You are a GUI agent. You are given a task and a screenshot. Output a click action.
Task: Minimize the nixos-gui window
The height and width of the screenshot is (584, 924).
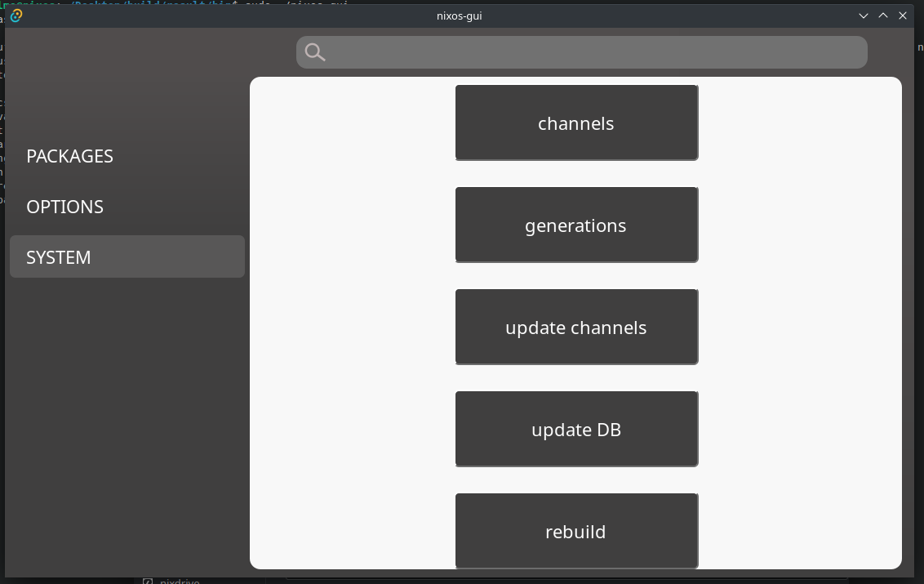coord(864,16)
